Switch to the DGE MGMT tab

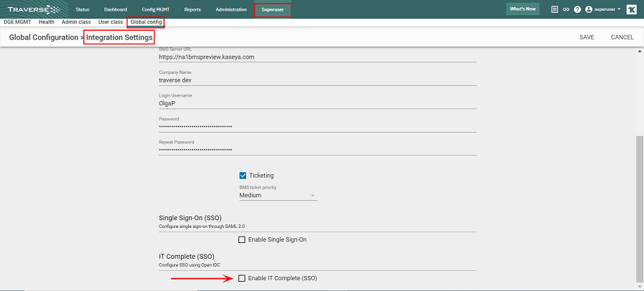point(17,22)
